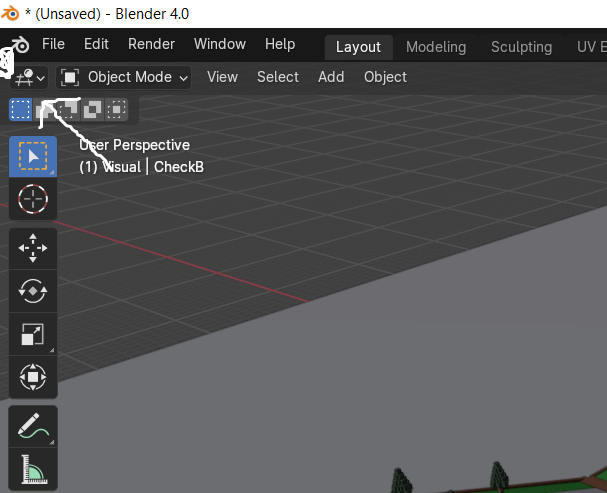Set selection mode to Subtract
The height and width of the screenshot is (493, 607).
pyautogui.click(x=68, y=110)
